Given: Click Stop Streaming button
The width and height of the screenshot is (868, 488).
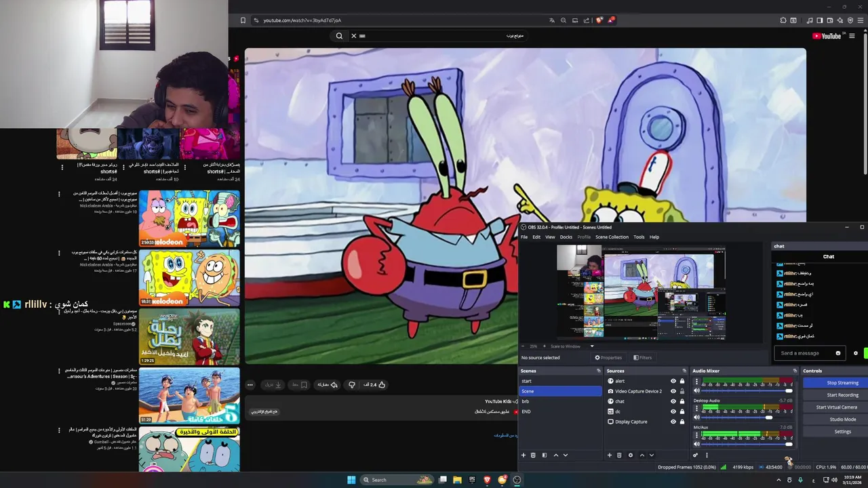Looking at the screenshot, I should coord(842,383).
